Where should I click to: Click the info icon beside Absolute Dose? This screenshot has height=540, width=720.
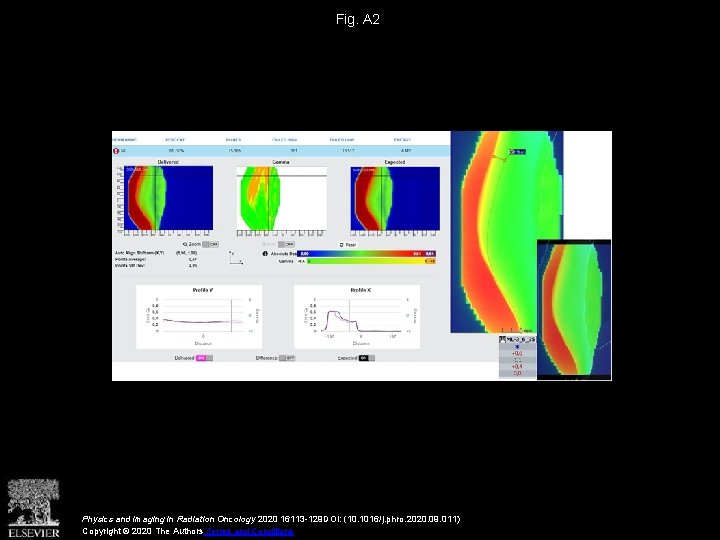(265, 253)
